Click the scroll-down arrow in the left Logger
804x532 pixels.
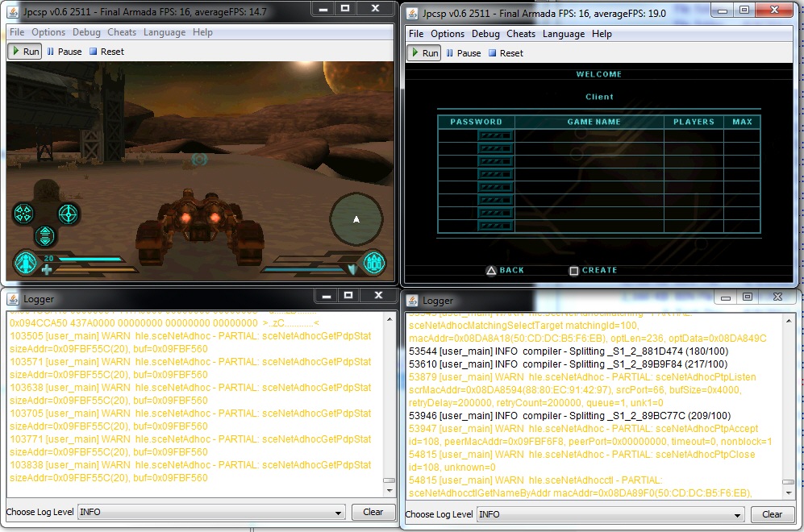click(x=390, y=491)
